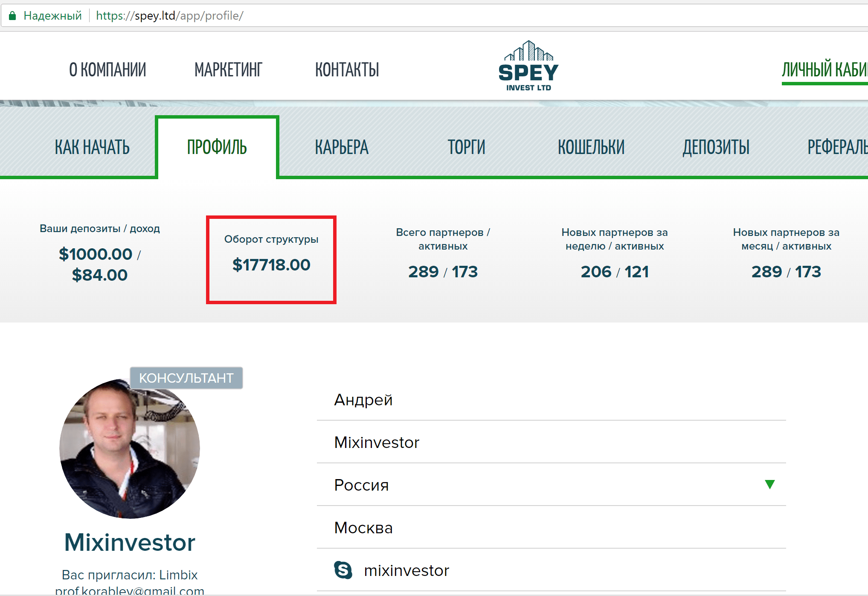Screen dimensions: 868x596
Task: Click the spey.ltd URL in address bar
Action: [x=170, y=16]
